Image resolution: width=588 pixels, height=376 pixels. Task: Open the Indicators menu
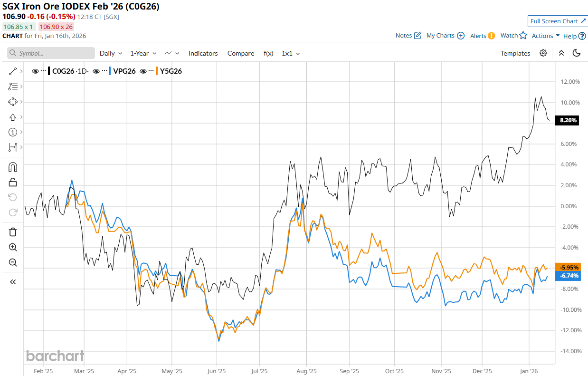203,53
